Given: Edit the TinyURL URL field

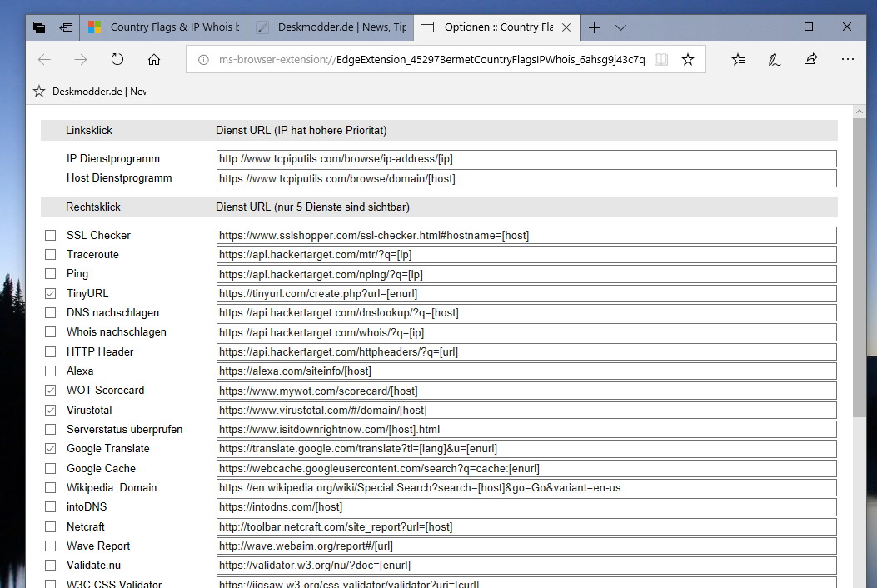Looking at the screenshot, I should tap(526, 294).
